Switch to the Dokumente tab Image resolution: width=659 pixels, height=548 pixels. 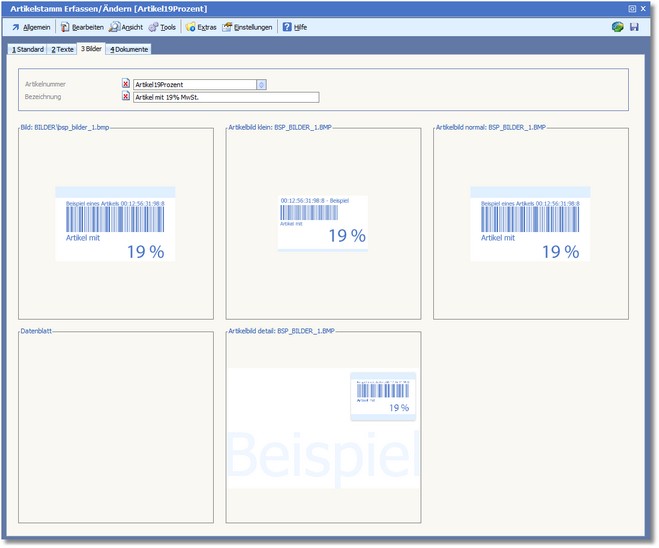tap(128, 48)
